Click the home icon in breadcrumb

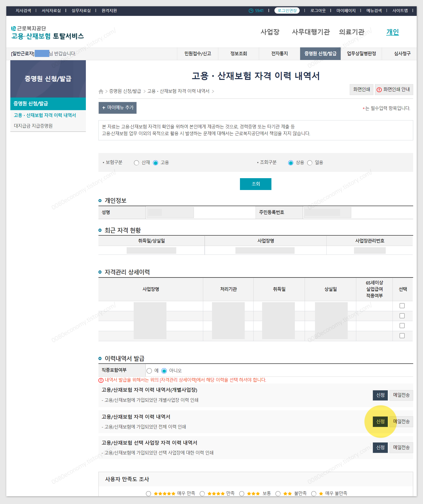coord(101,91)
